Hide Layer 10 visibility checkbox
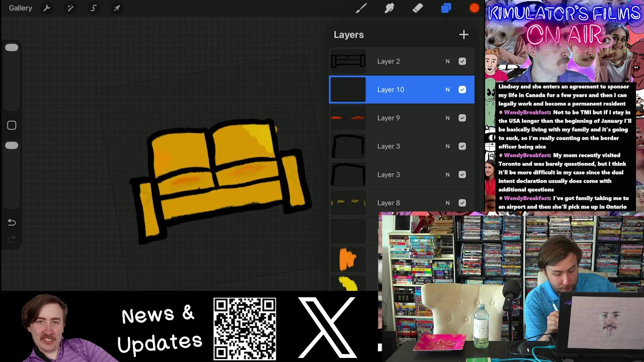This screenshot has width=644, height=362. pos(462,89)
